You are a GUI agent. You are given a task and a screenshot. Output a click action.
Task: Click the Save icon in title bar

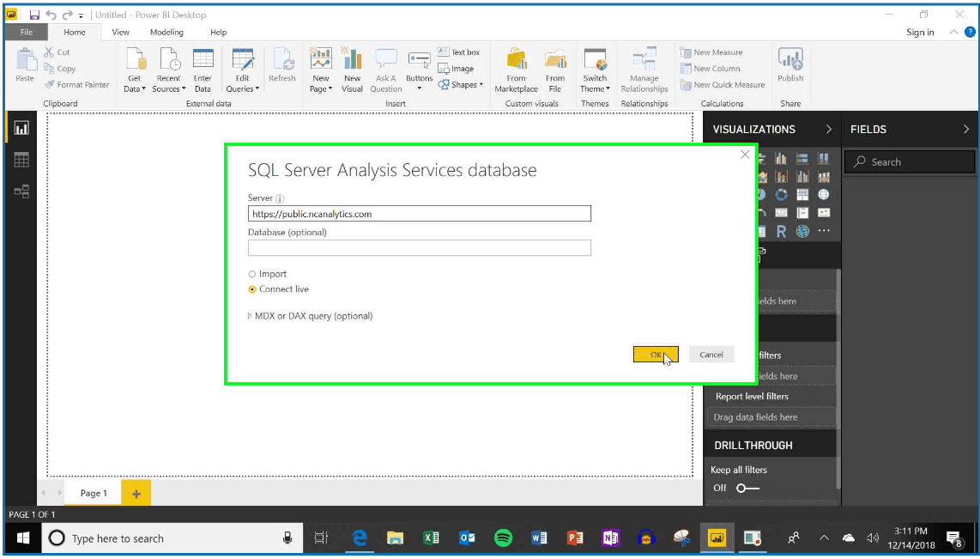coord(34,15)
